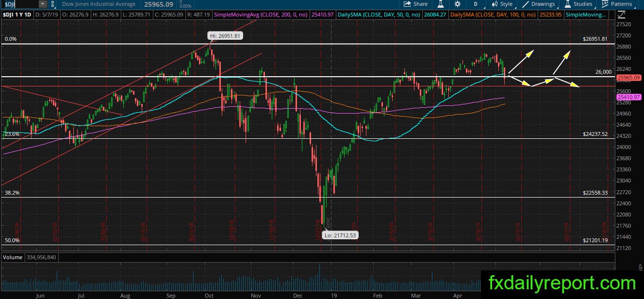Click the 25410.97 pink axis tag
644x299 pixels.
tap(628, 97)
